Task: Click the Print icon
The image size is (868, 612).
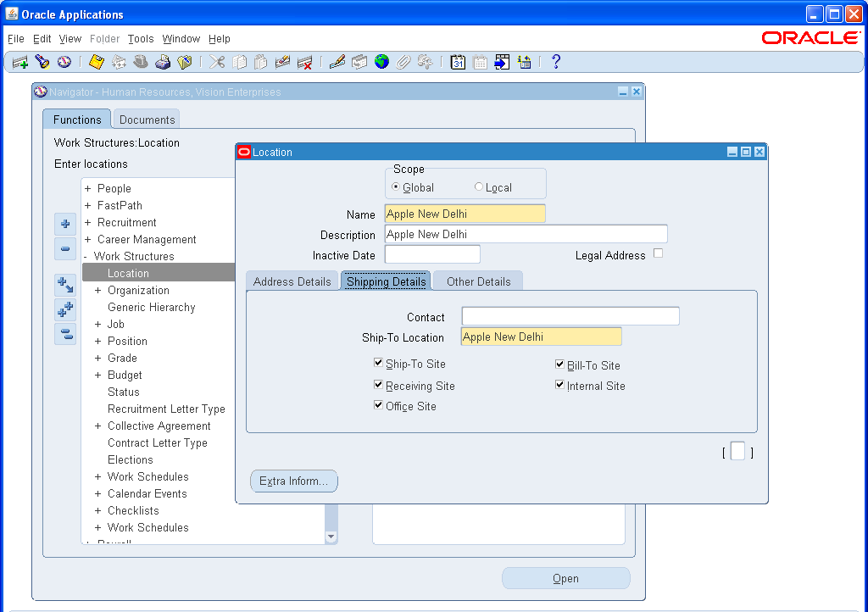Action: coord(163,61)
